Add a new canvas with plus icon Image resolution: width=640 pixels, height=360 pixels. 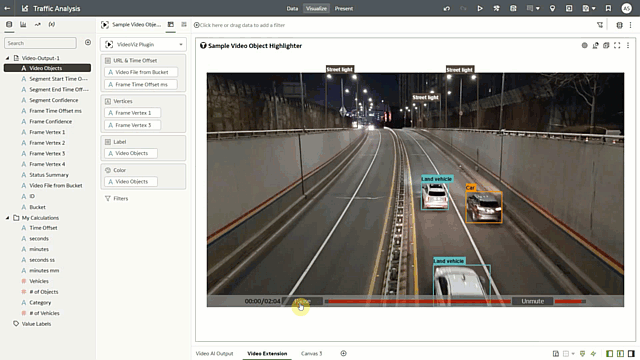tap(343, 353)
